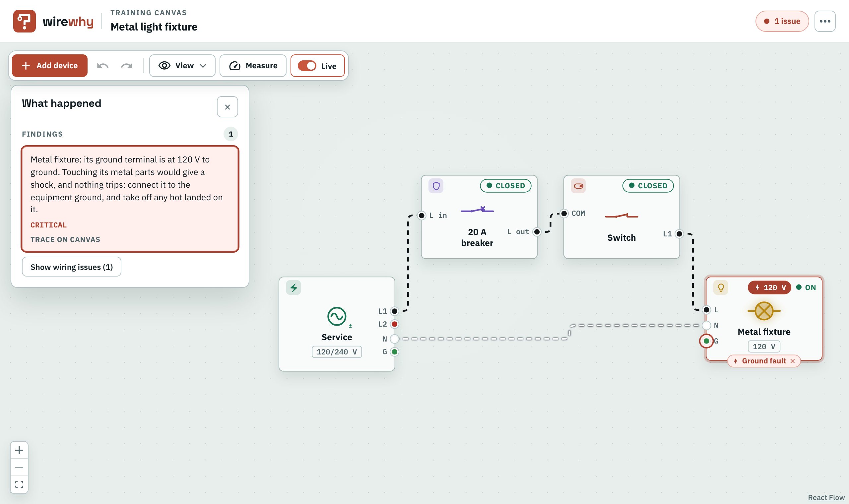The image size is (849, 504).
Task: Click the Metal fixture bulb icon
Action: click(721, 288)
